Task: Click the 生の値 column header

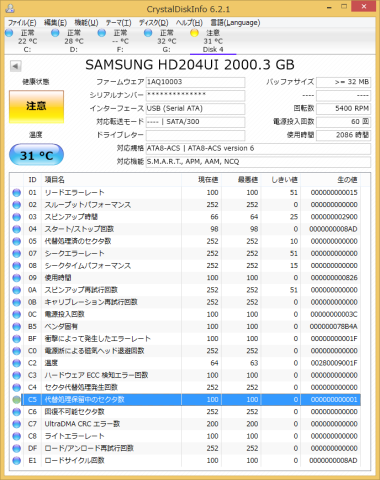Action: point(330,180)
